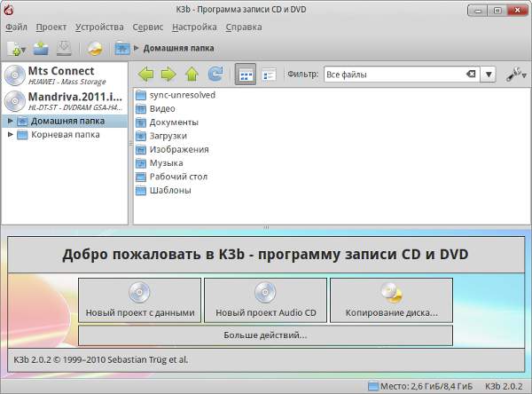Open the Проект menu
The width and height of the screenshot is (532, 394).
(52, 28)
